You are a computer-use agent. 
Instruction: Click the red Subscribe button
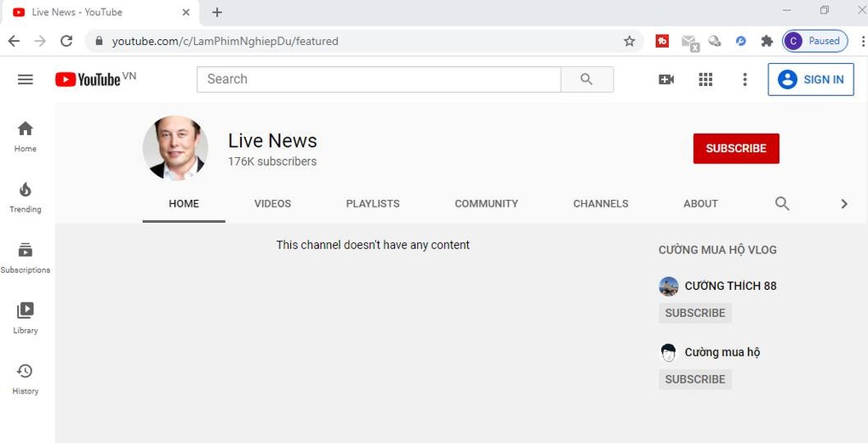point(736,148)
